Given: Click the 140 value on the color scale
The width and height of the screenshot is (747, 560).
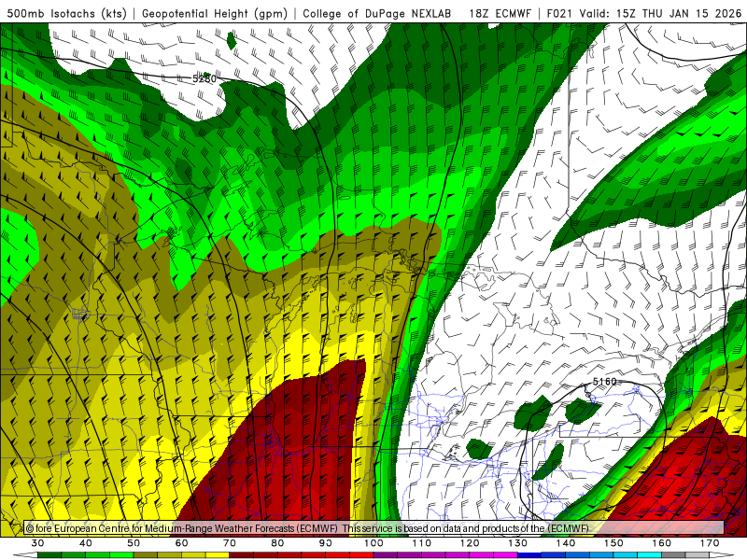Looking at the screenshot, I should click(566, 543).
